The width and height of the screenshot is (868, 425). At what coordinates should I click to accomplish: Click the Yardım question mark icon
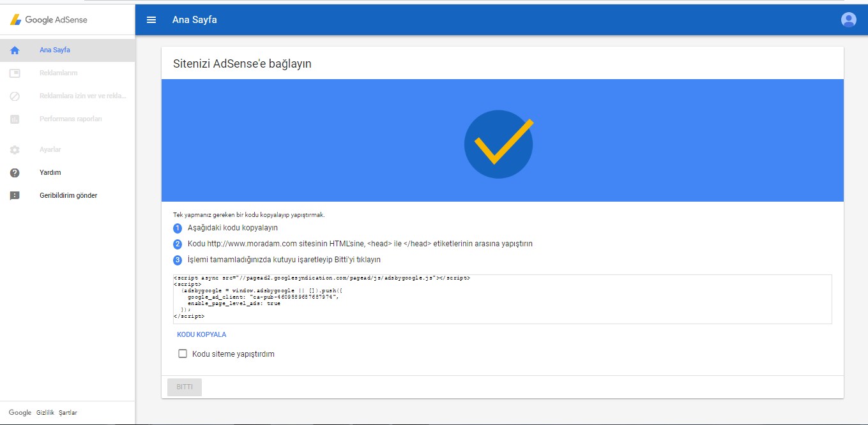coord(15,172)
